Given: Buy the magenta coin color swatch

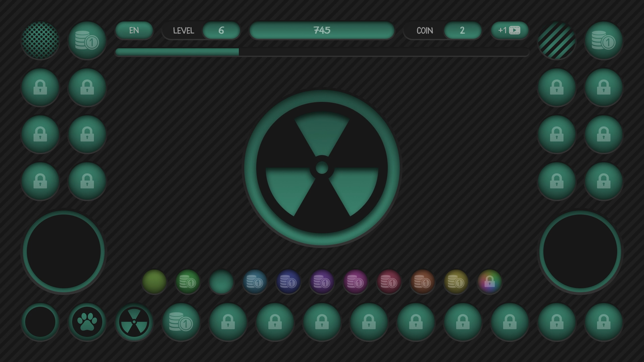Looking at the screenshot, I should click(356, 282).
